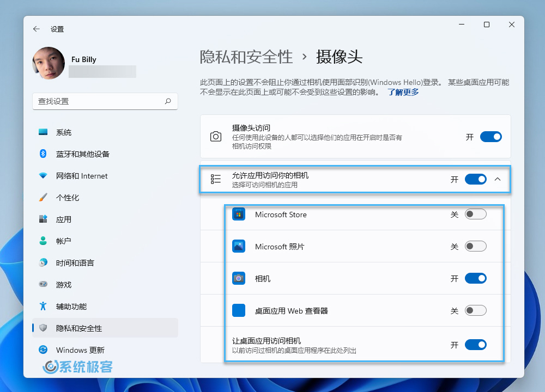Select 游戏 text in the sidebar
Viewport: 545px width, 392px height.
coord(64,285)
